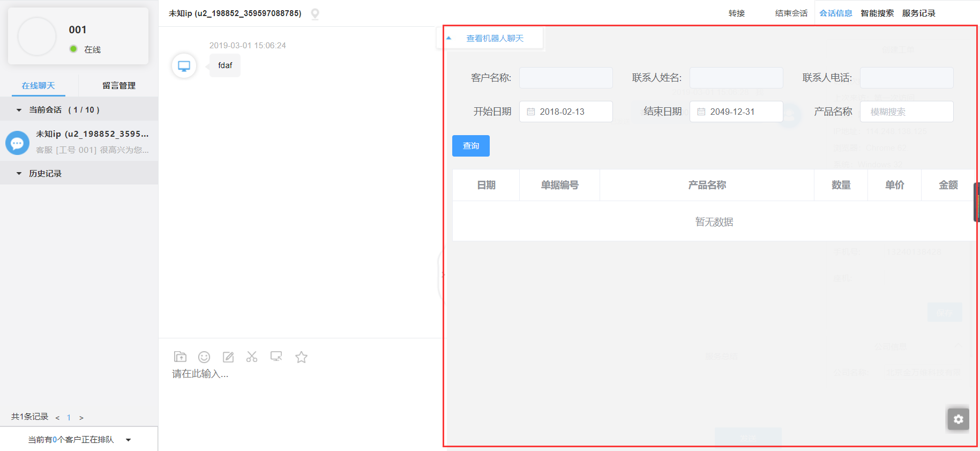980x451 pixels.
Task: Collapse the 当前会话 section
Action: pos(19,110)
